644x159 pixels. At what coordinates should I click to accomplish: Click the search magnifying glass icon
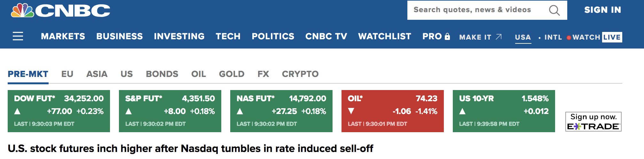554,10
